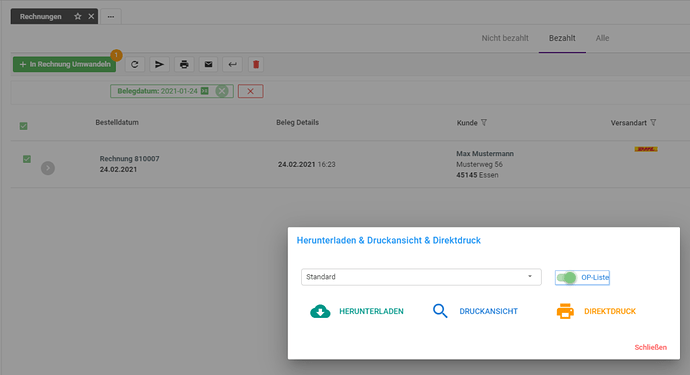Click the 24.02.2021 16:23 timestamp
This screenshot has width=690, height=375.
click(307, 164)
